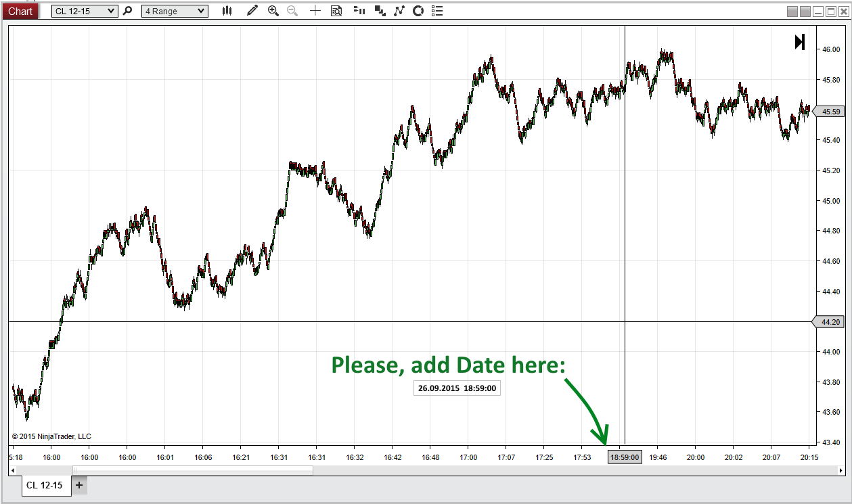Click the 45.59 current price marker
The height and width of the screenshot is (504, 852).
(829, 112)
